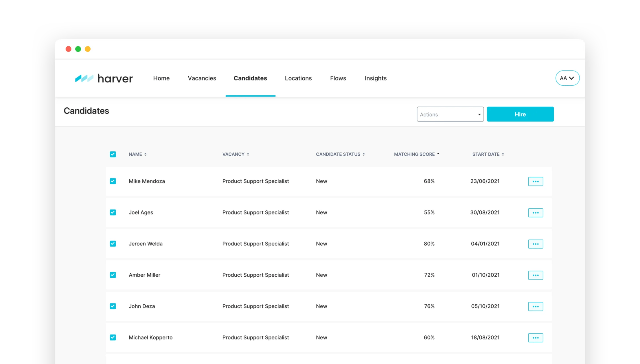
Task: Uncheck Mike Mendoza's checkbox
Action: 113,181
